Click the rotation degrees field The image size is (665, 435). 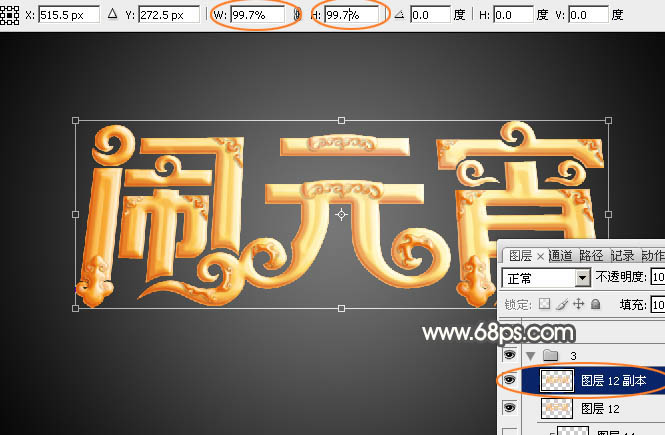[430, 15]
